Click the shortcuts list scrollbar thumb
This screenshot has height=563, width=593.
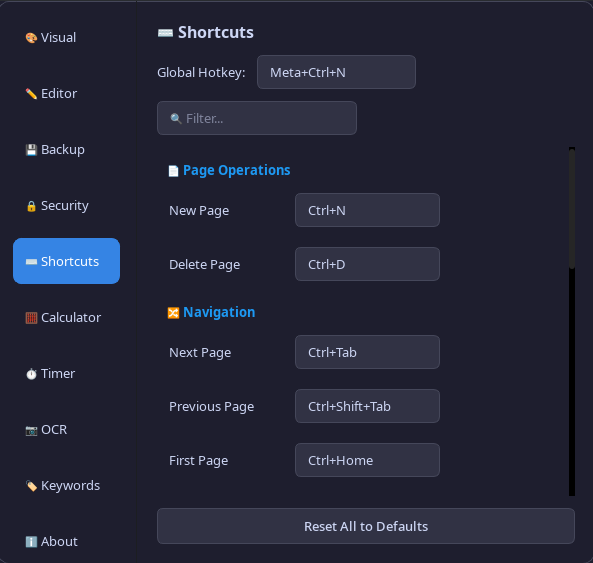(572, 209)
